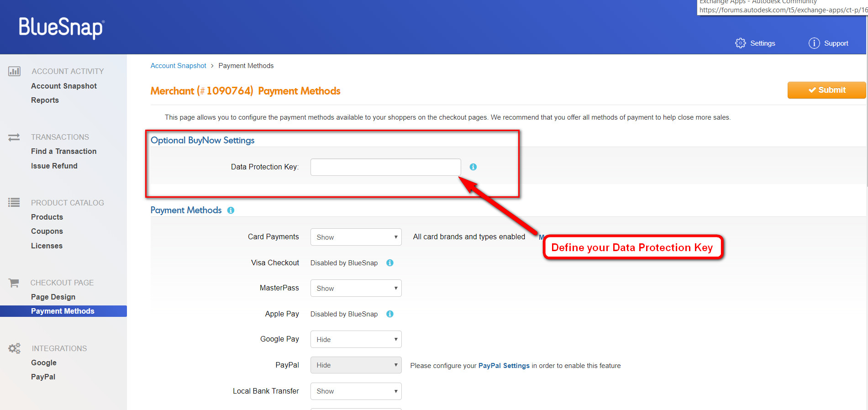Open the Google Pay dropdown
The height and width of the screenshot is (410, 868).
[356, 339]
